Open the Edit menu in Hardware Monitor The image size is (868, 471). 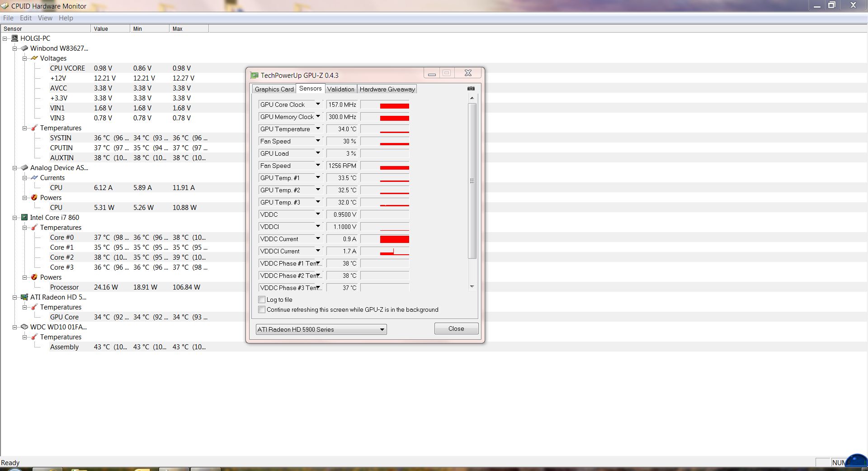click(26, 18)
